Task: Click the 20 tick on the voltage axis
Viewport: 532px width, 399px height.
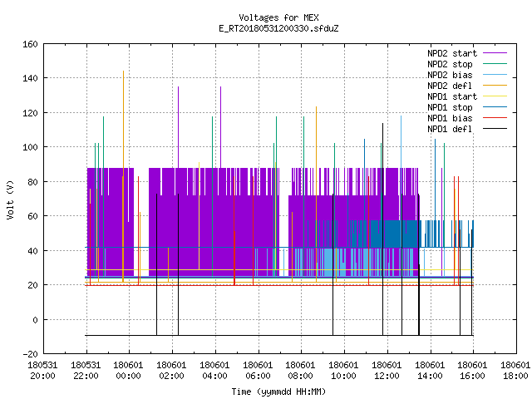Action: pyautogui.click(x=32, y=285)
